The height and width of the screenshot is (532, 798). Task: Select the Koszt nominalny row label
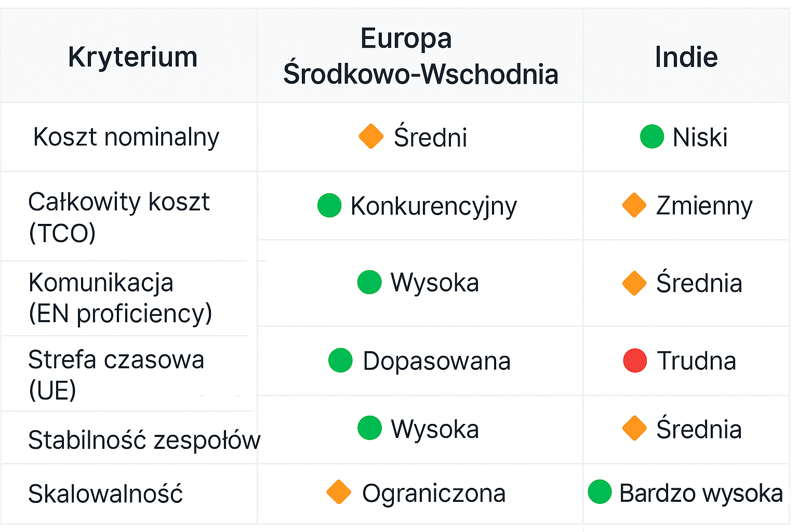126,137
